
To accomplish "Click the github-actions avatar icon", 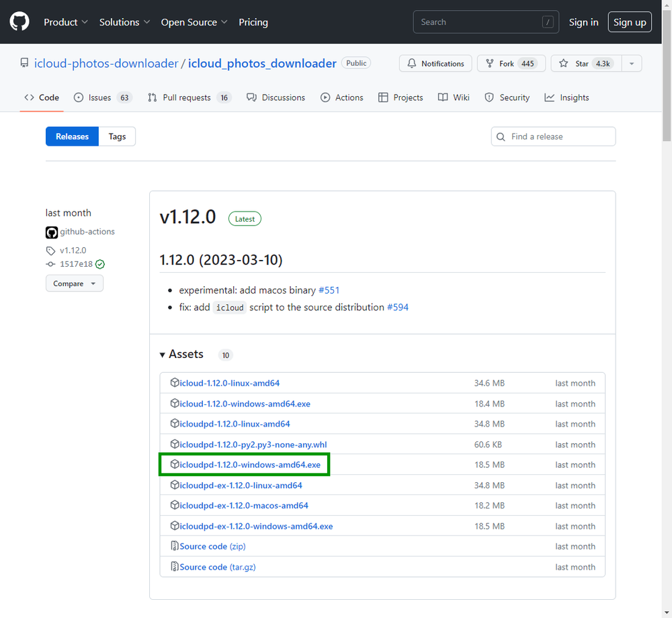I will coord(52,232).
